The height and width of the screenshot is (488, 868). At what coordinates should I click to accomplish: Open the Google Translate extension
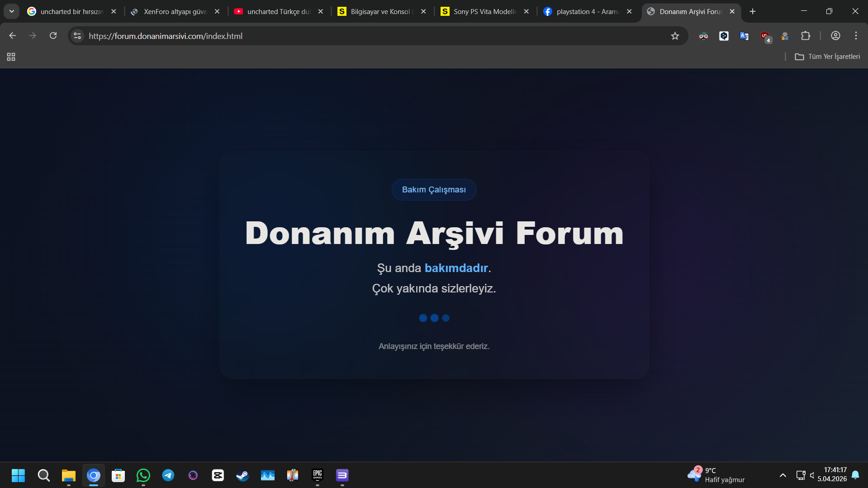pyautogui.click(x=744, y=36)
